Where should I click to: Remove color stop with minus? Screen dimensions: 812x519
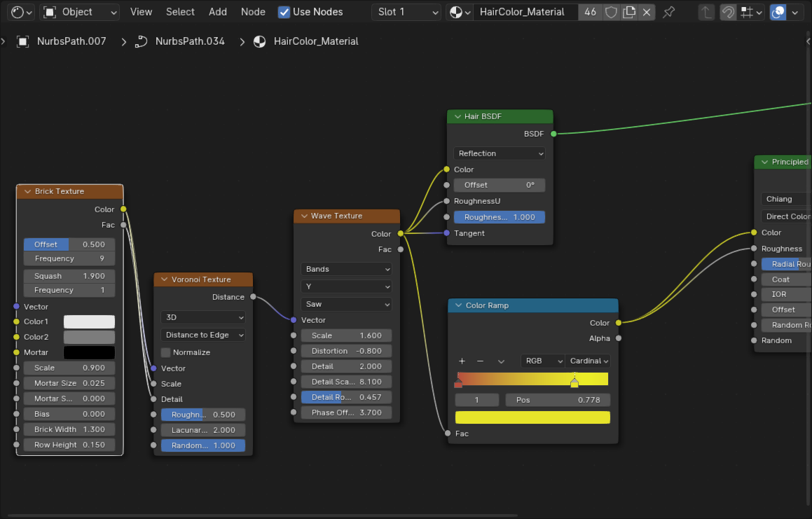480,361
